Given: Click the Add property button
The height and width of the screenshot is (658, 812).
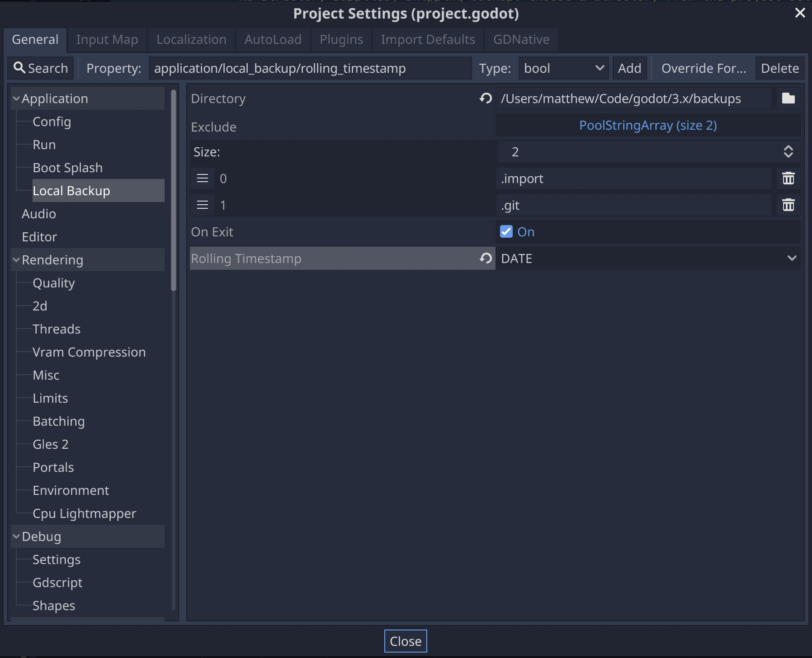Looking at the screenshot, I should point(629,68).
